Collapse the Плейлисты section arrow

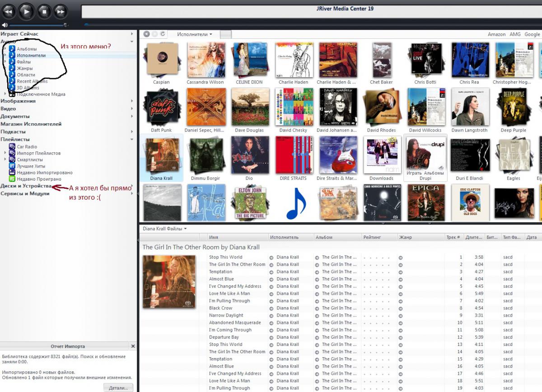(132, 140)
